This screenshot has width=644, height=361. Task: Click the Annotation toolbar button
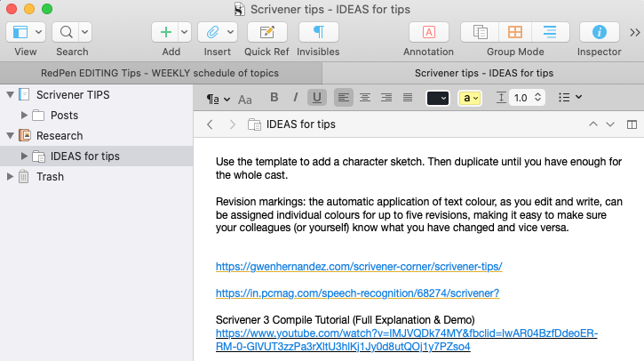429,32
